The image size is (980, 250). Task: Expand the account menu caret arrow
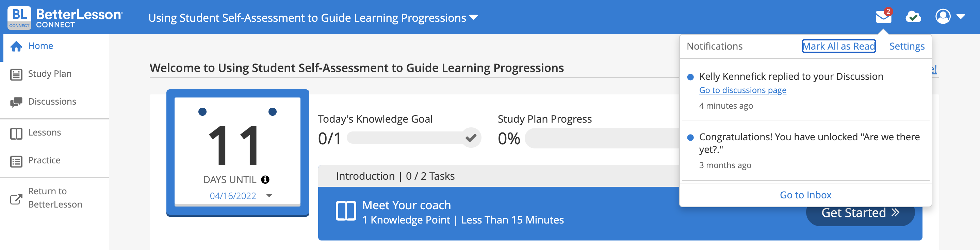pyautogui.click(x=961, y=17)
